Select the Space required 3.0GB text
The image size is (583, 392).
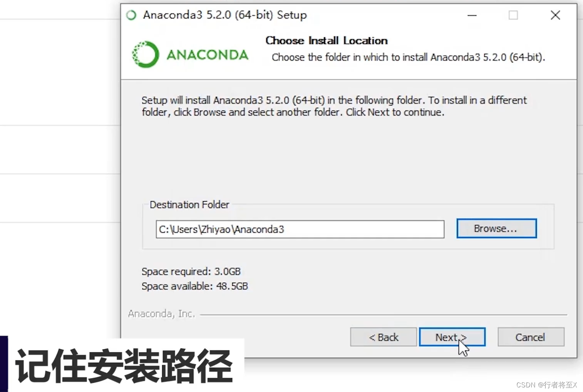pyautogui.click(x=191, y=272)
